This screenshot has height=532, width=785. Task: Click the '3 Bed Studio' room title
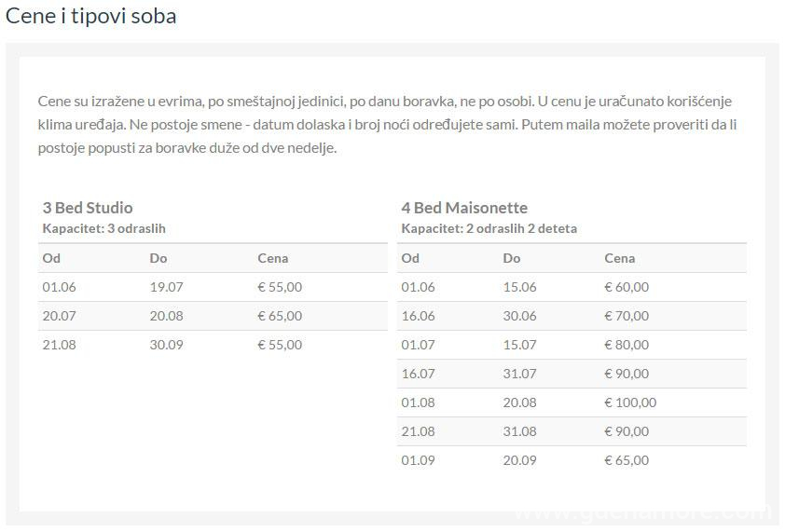click(88, 208)
